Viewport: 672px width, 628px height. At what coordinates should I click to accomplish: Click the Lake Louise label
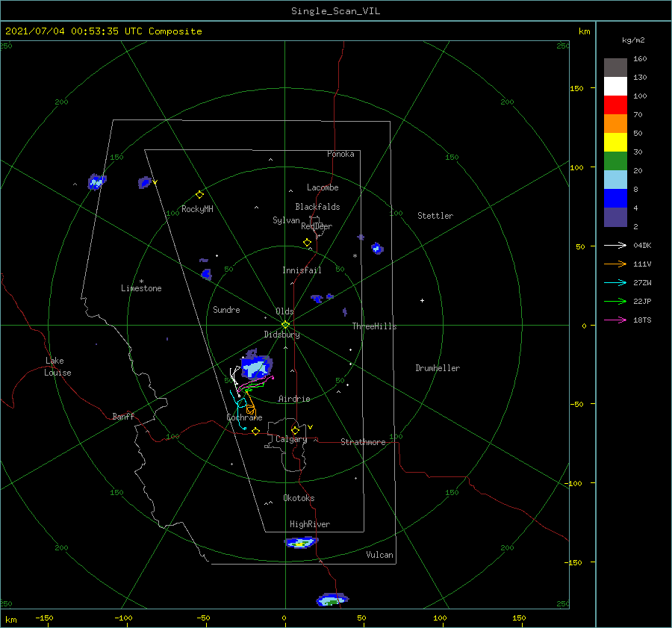tap(57, 367)
